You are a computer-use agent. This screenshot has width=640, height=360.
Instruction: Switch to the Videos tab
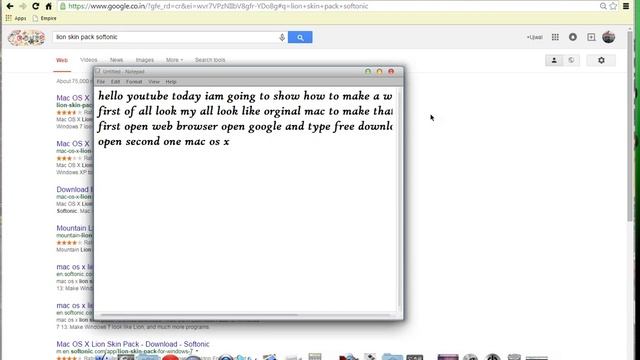tap(89, 60)
